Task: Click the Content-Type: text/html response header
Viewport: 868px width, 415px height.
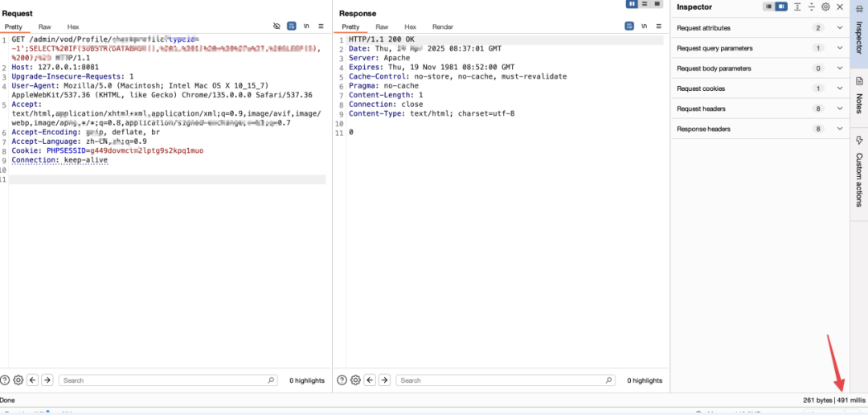Action: click(432, 113)
